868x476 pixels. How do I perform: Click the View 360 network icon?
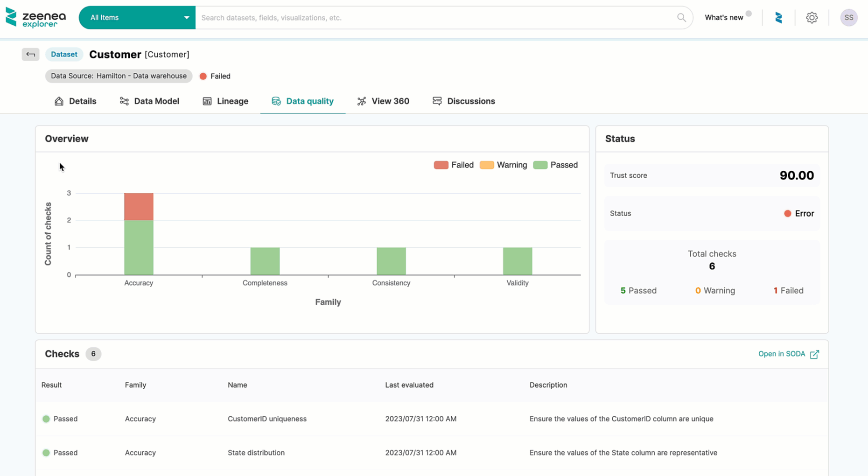(x=361, y=101)
